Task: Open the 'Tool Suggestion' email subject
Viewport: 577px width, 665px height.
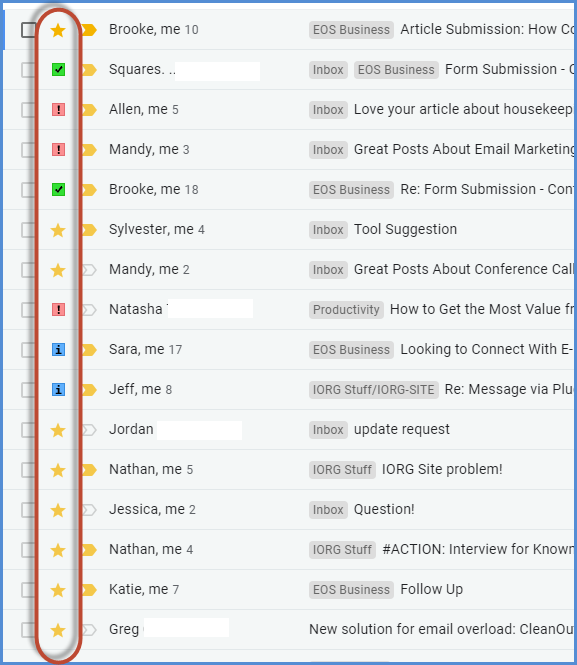Action: tap(405, 229)
